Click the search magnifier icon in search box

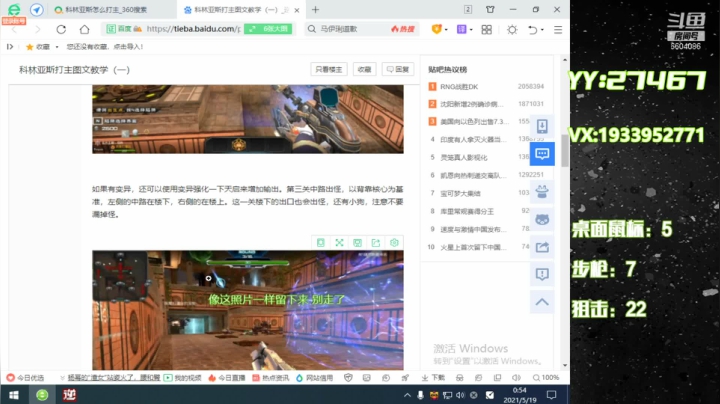point(312,29)
